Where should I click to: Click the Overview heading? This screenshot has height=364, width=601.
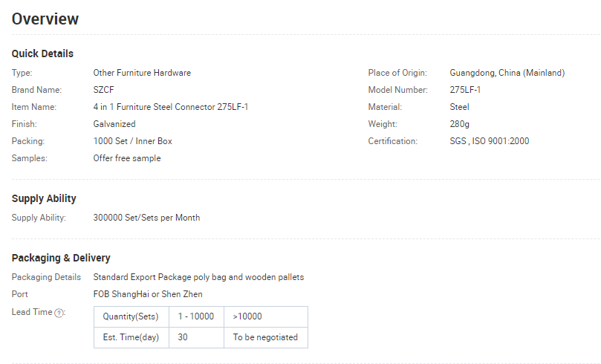click(x=45, y=19)
